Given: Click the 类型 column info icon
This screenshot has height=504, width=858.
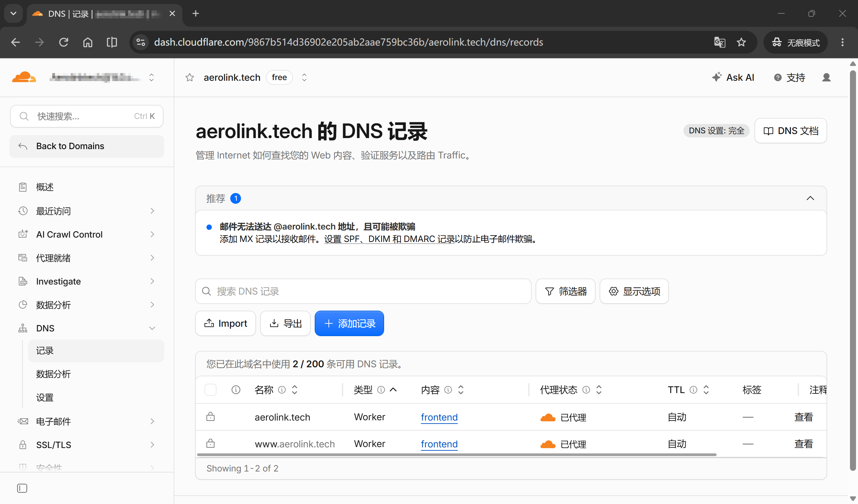Looking at the screenshot, I should (x=381, y=390).
